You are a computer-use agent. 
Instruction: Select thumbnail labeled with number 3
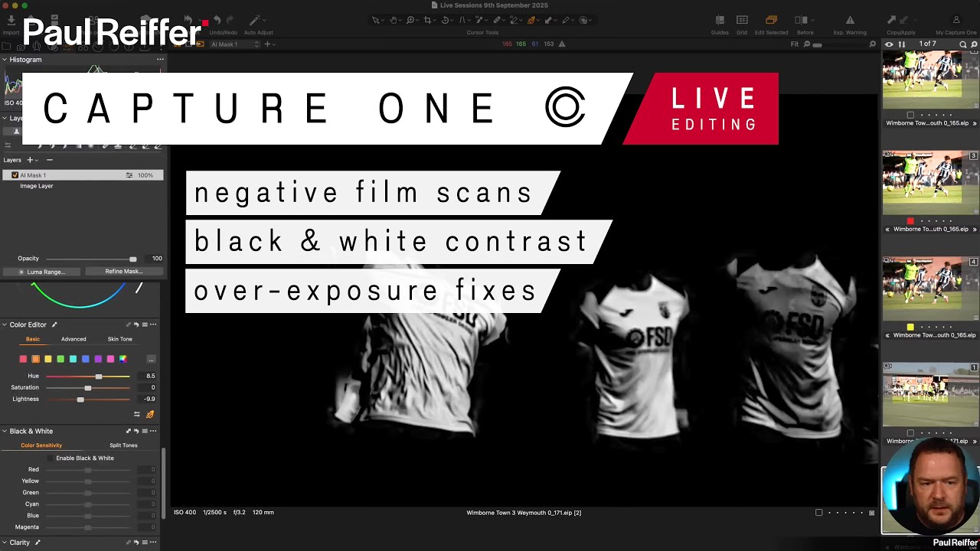930,183
